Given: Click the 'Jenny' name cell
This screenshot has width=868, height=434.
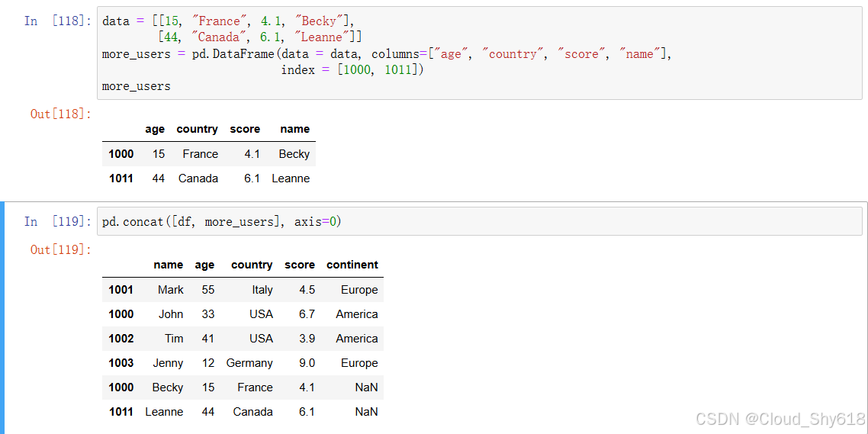Looking at the screenshot, I should pos(169,363).
